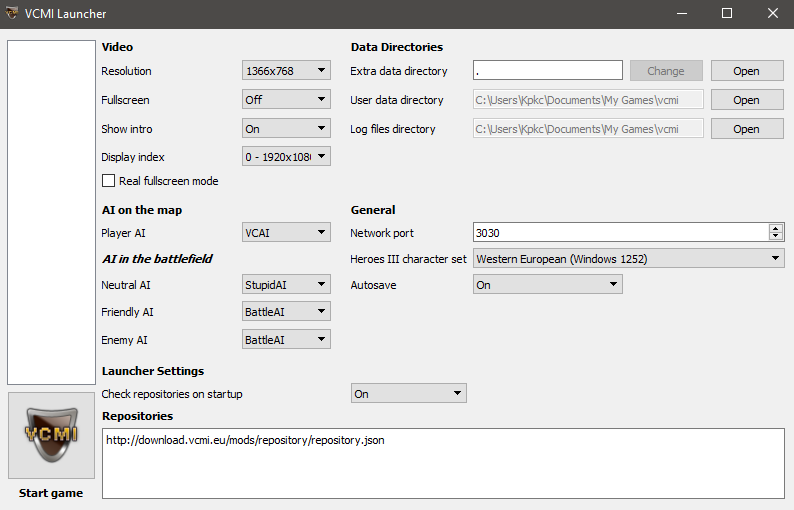The image size is (794, 510).
Task: Open the Resolution dropdown
Action: (286, 71)
